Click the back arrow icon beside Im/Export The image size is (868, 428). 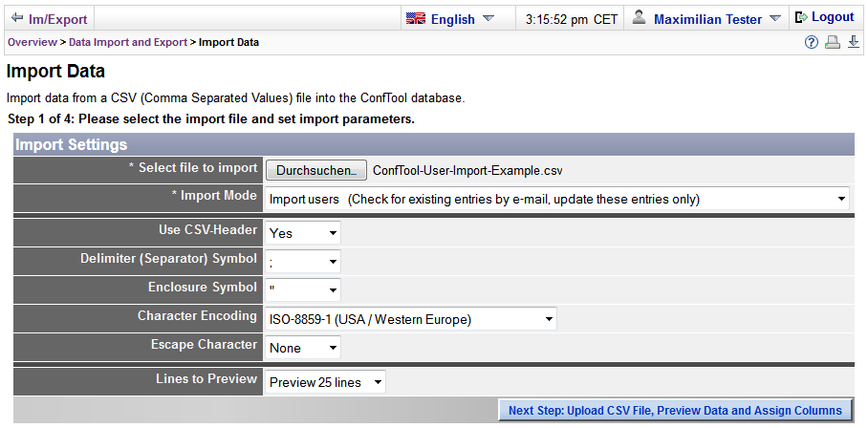tap(17, 18)
